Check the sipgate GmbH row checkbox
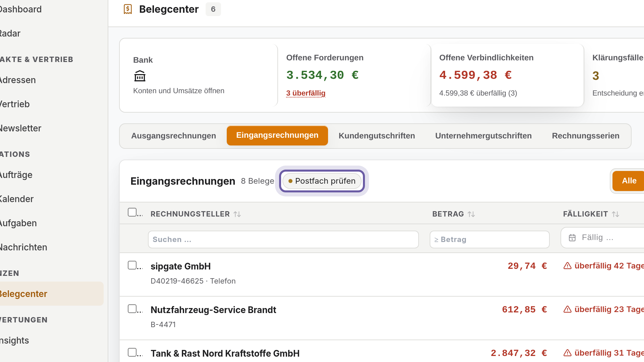644x362 pixels. pos(132,265)
